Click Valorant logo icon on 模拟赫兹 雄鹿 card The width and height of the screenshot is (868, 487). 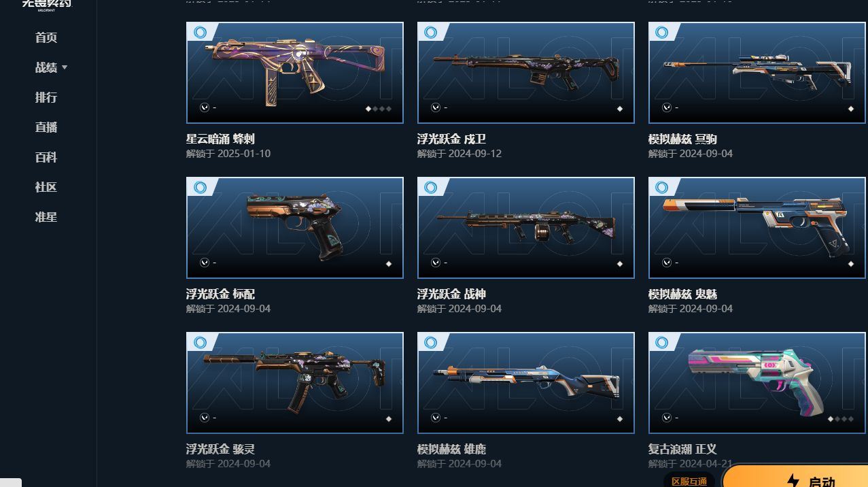(435, 418)
